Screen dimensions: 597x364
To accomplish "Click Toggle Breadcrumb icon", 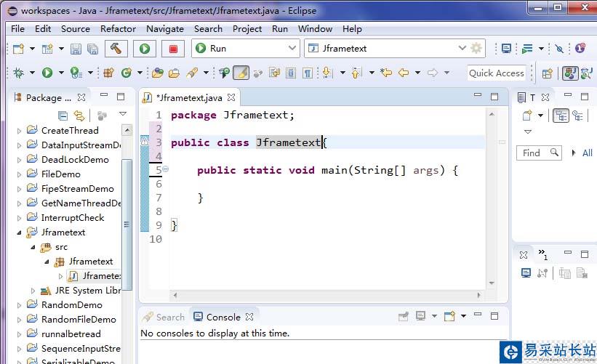I will click(x=224, y=72).
